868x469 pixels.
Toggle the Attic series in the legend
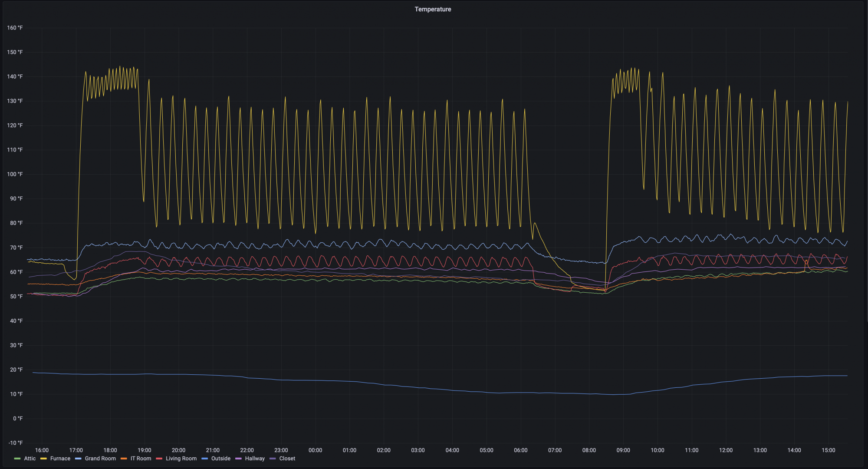(x=30, y=459)
